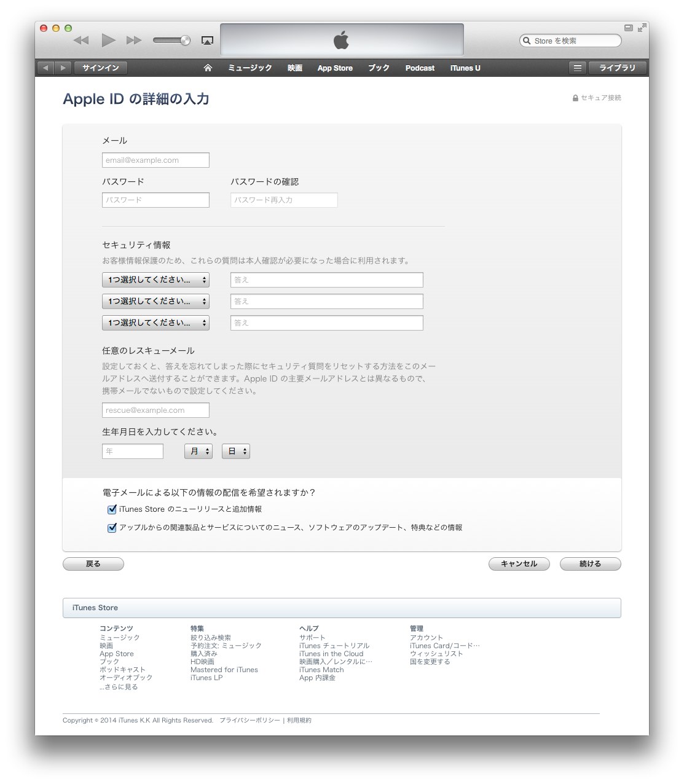Click the second 答え answer field

pos(327,301)
